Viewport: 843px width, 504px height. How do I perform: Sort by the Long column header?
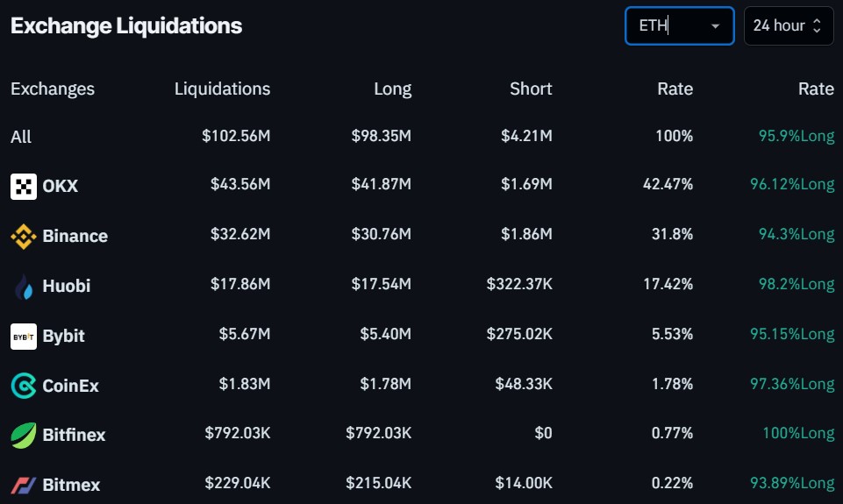point(392,89)
